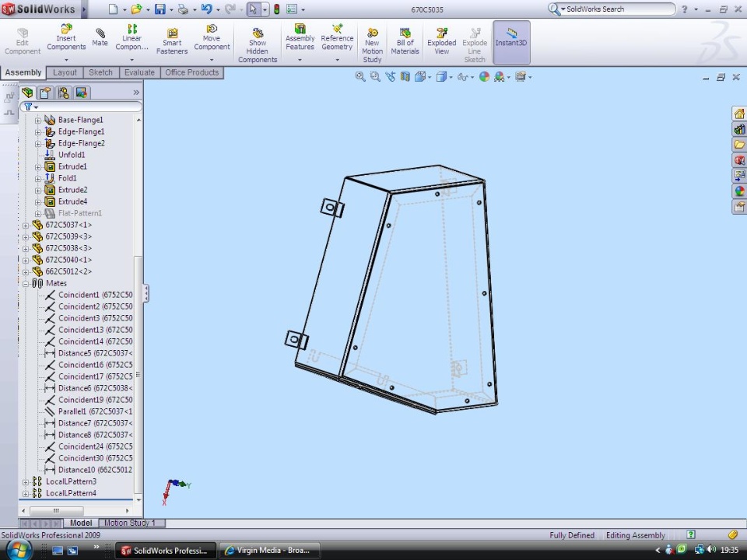Open Appearances task pane tab
The image size is (747, 560).
pos(739,191)
